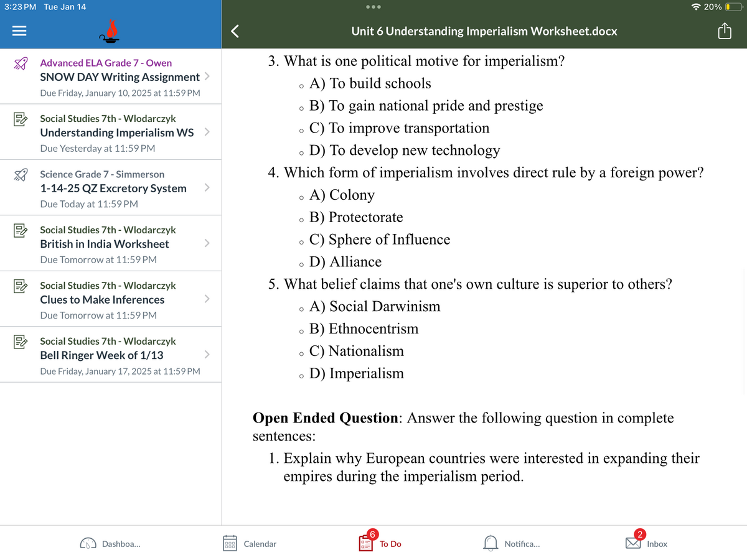The height and width of the screenshot is (560, 747).
Task: Click the quiz rocket icon for Excretory System
Action: 21,174
